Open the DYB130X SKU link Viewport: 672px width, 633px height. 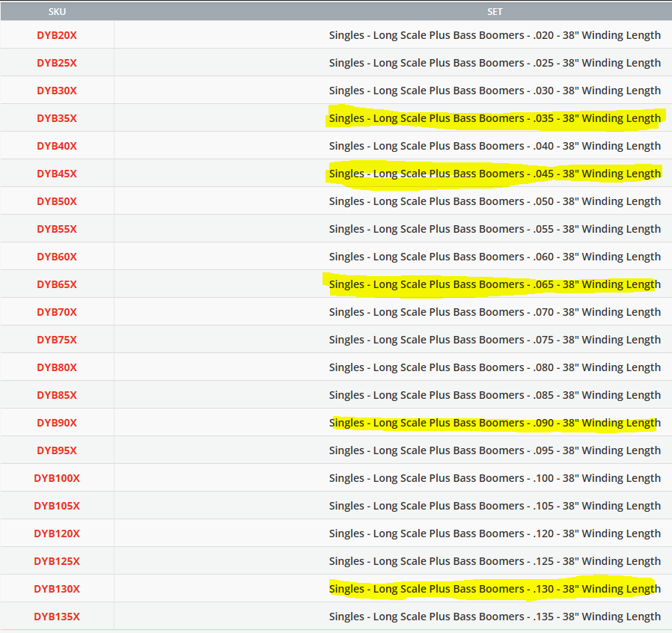point(57,589)
